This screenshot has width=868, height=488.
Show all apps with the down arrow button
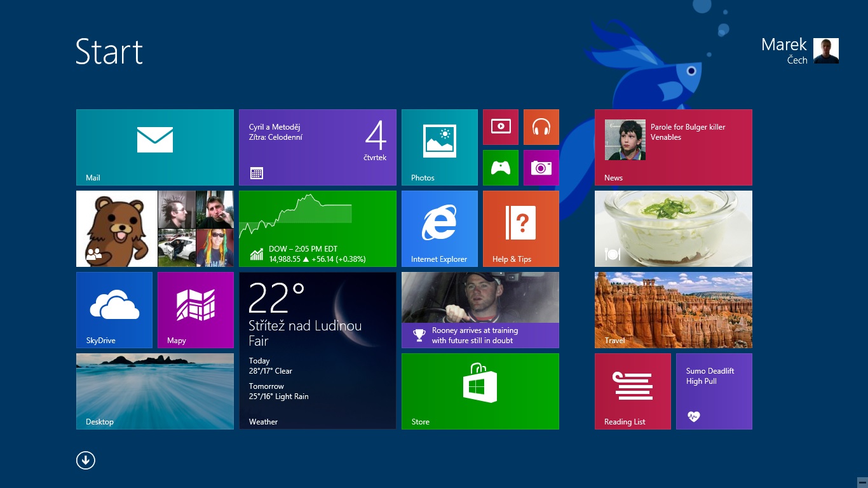pyautogui.click(x=86, y=460)
